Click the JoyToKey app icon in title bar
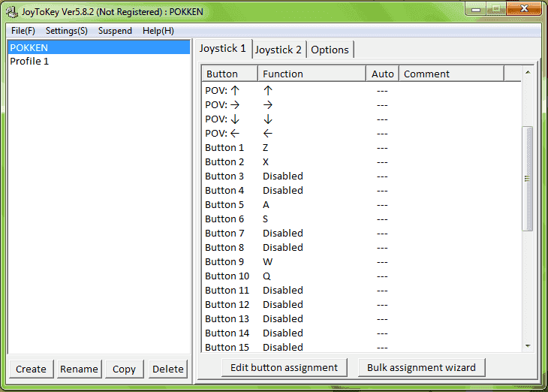This screenshot has width=548, height=392. click(x=12, y=12)
